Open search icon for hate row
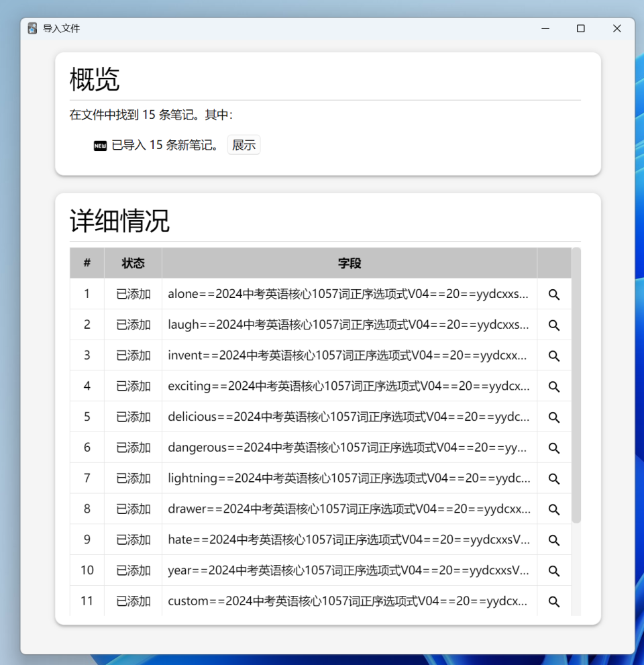The image size is (644, 665). 553,540
